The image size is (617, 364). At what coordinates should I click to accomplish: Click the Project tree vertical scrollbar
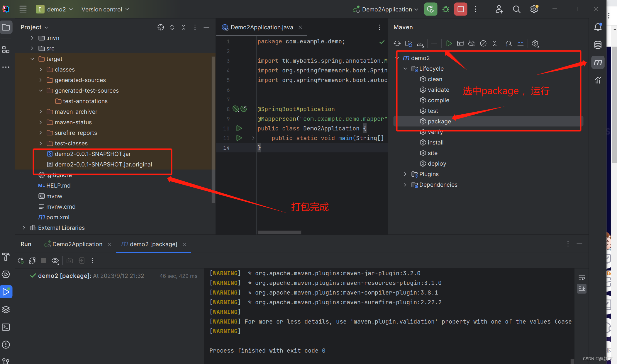coord(213,129)
